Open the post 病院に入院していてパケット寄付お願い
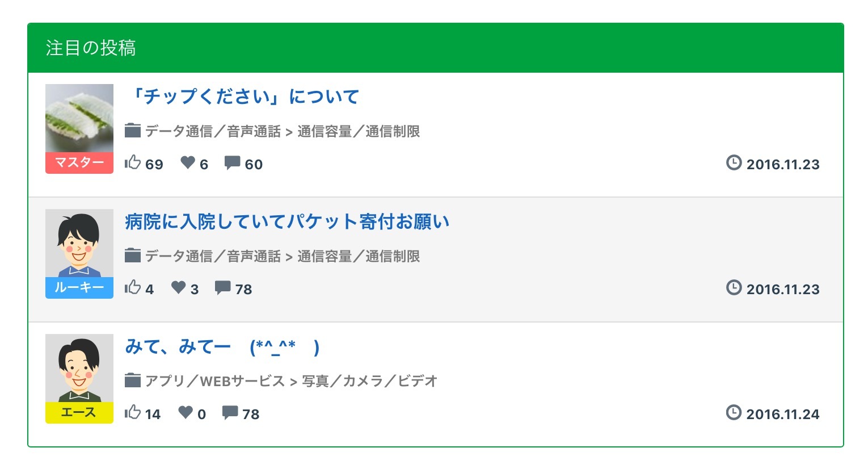 pos(287,221)
